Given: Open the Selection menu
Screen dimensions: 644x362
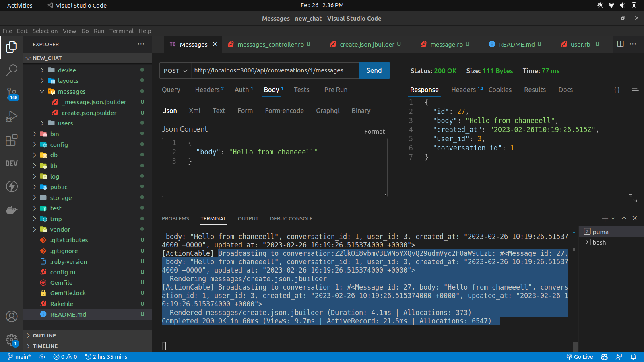Looking at the screenshot, I should [x=45, y=31].
